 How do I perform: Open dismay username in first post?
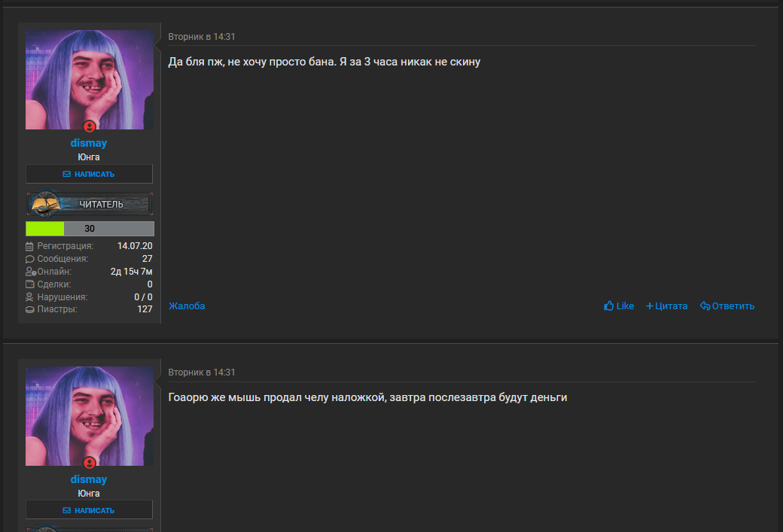point(89,143)
